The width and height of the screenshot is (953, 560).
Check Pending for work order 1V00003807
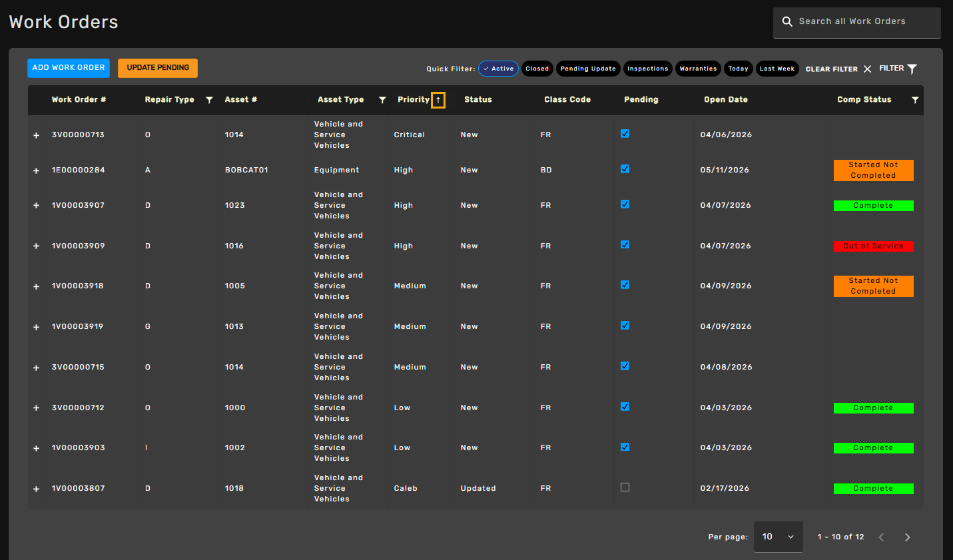tap(625, 487)
